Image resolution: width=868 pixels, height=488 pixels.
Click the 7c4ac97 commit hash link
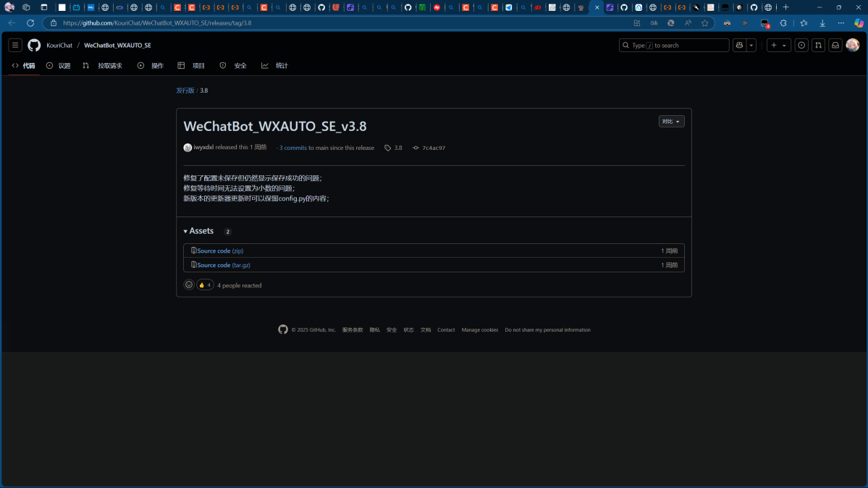[433, 148]
